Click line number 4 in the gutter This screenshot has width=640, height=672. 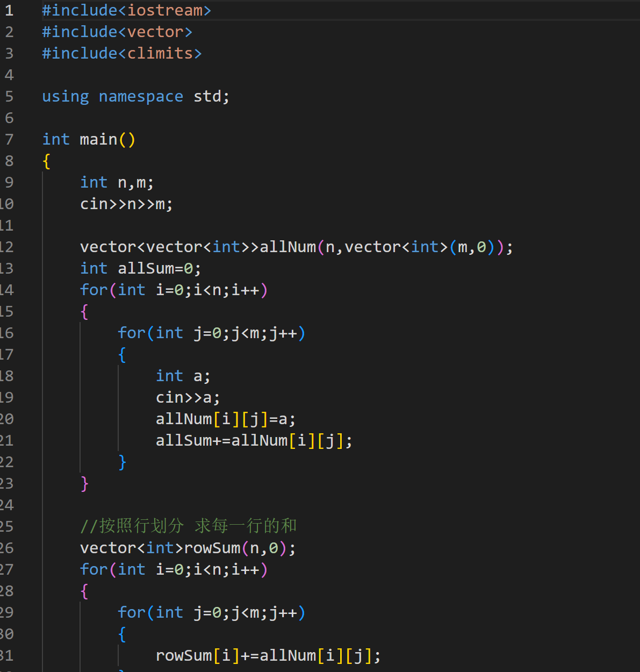pos(9,75)
